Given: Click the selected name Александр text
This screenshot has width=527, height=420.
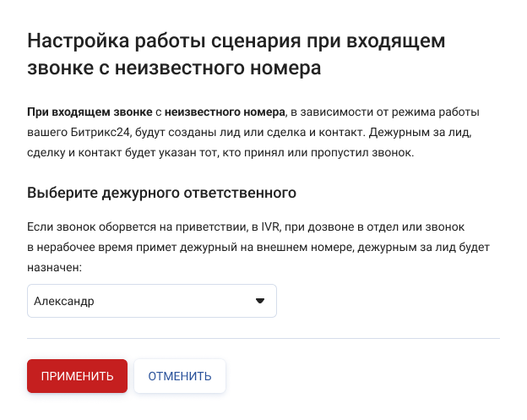Looking at the screenshot, I should pyautogui.click(x=64, y=301).
